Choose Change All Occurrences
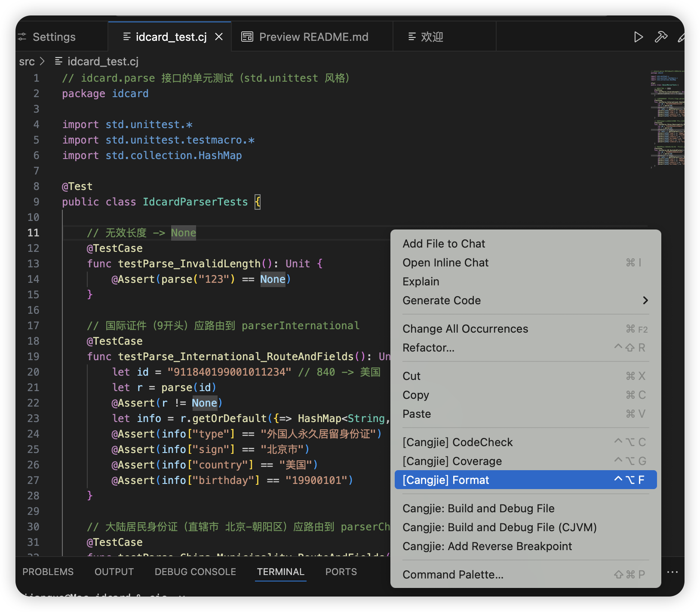The image size is (700, 612). [525, 329]
